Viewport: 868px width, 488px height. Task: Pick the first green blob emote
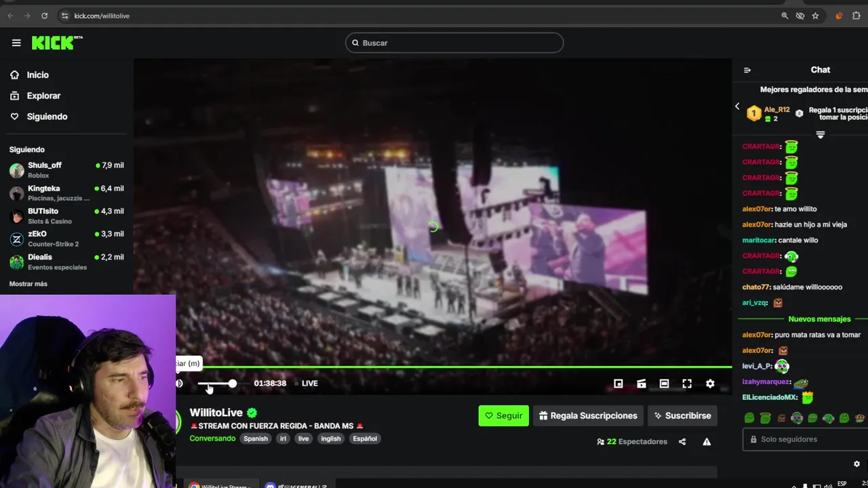(749, 419)
